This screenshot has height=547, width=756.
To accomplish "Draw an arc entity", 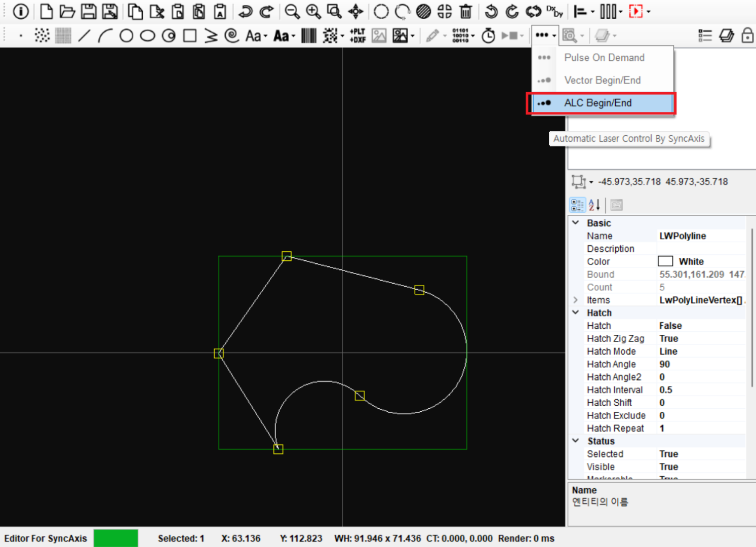I will pos(105,35).
